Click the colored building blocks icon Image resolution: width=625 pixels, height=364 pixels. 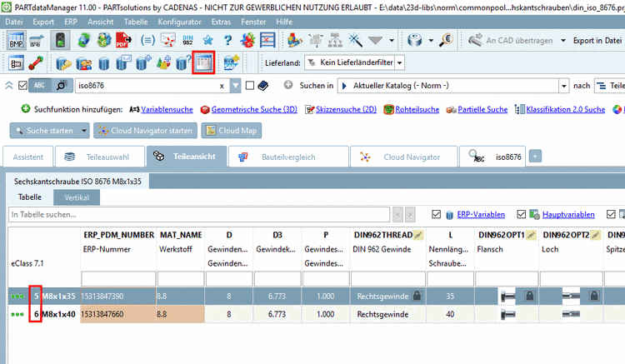click(x=295, y=40)
